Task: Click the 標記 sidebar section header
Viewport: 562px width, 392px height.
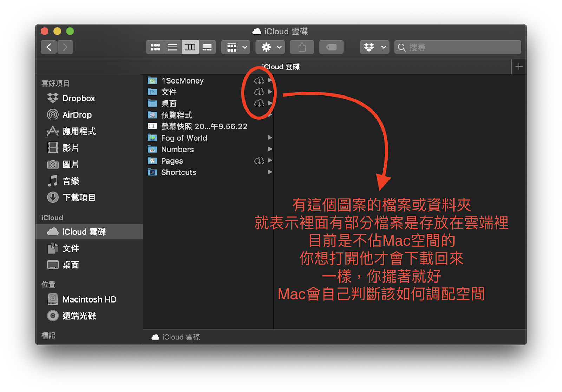Action: pyautogui.click(x=48, y=335)
